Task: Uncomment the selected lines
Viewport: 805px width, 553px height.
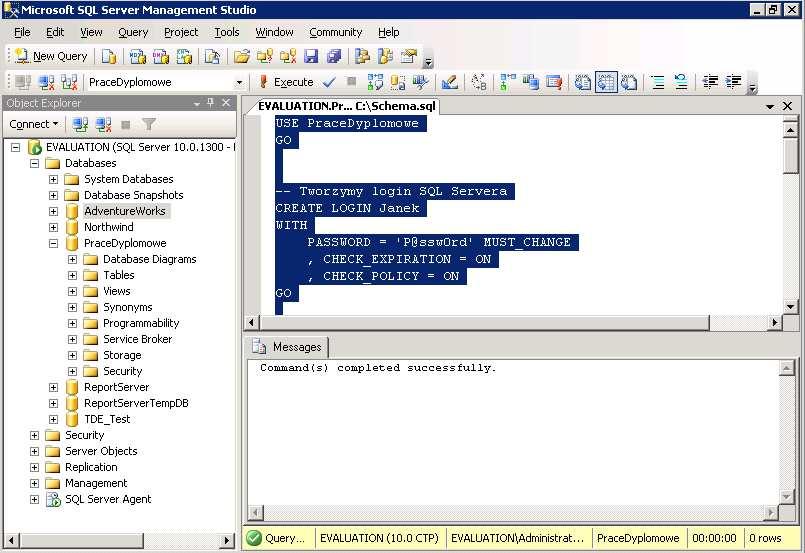Action: point(681,82)
